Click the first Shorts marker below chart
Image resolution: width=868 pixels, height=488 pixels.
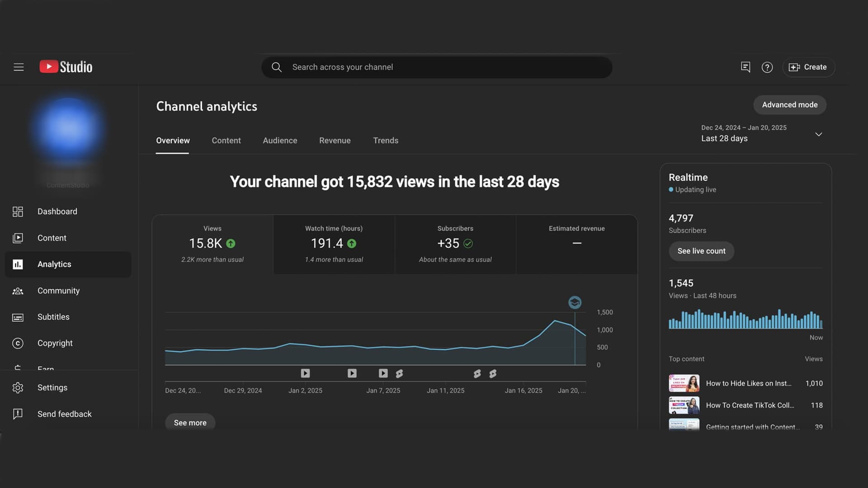(x=399, y=374)
